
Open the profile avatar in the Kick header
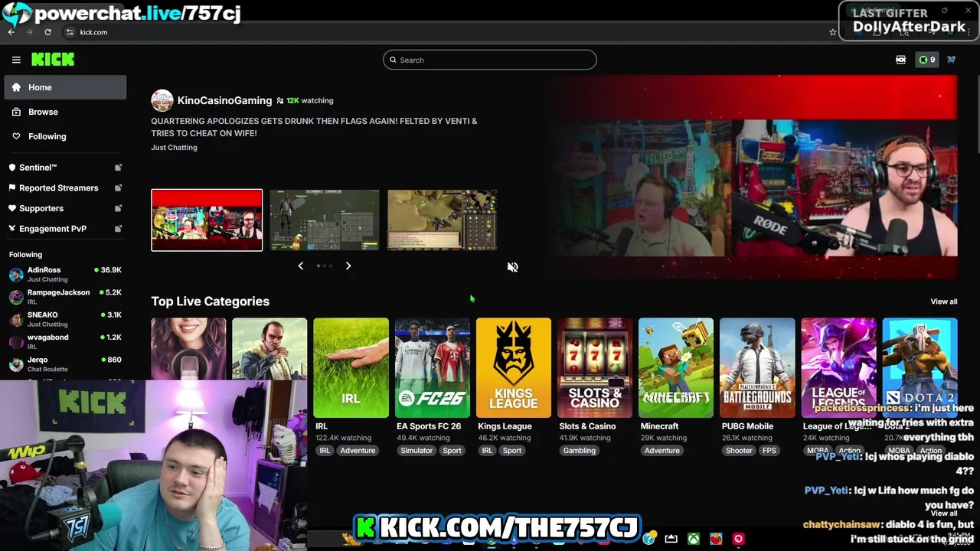(951, 60)
